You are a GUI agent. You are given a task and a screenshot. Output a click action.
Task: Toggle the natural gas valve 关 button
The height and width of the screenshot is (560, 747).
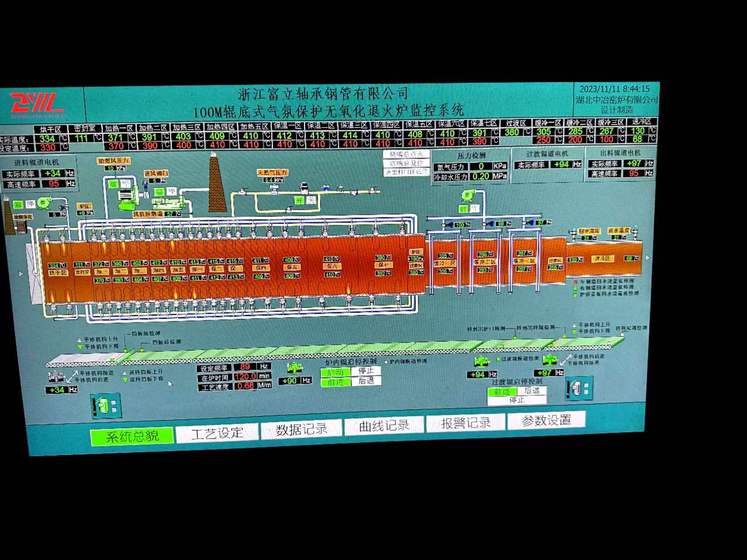coord(311,200)
